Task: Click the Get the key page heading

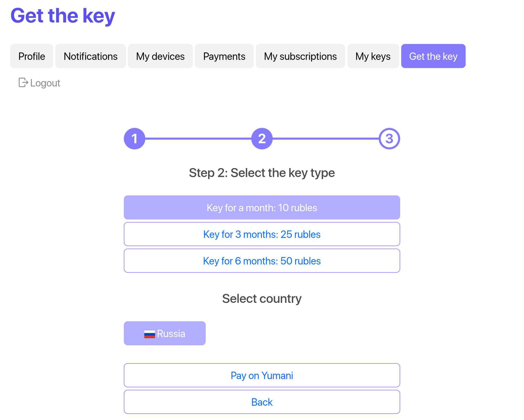Action: 63,16
